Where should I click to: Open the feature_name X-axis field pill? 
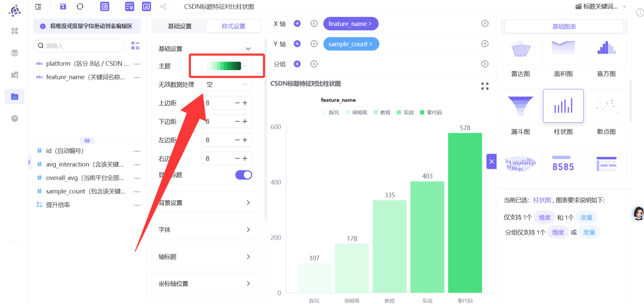pyautogui.click(x=351, y=24)
